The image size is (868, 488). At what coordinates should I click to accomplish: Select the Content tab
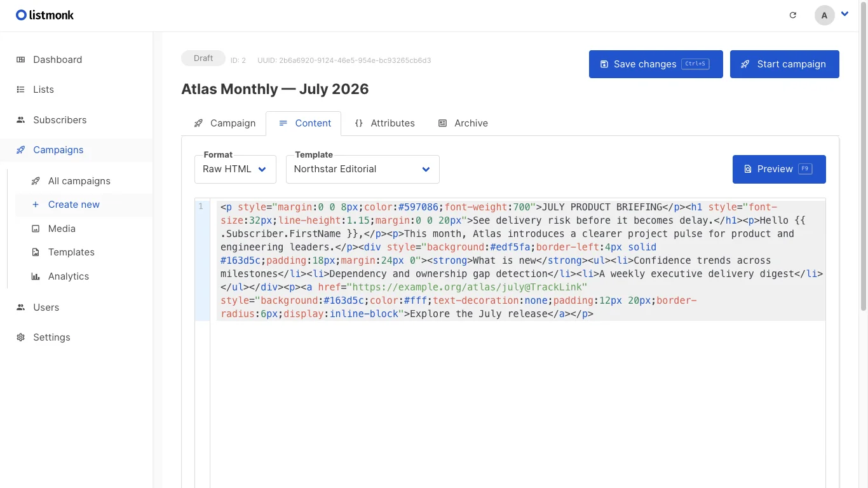(304, 123)
